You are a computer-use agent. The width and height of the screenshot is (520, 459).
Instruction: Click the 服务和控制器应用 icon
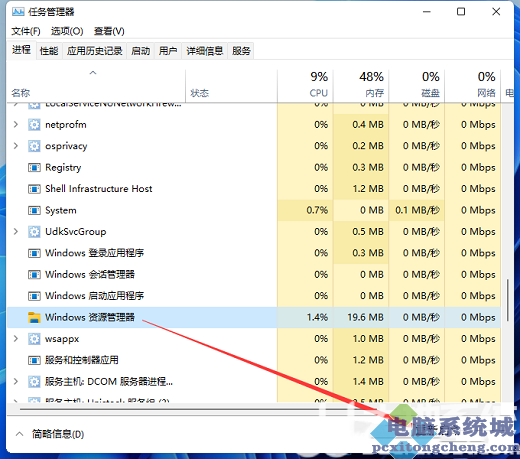point(34,360)
